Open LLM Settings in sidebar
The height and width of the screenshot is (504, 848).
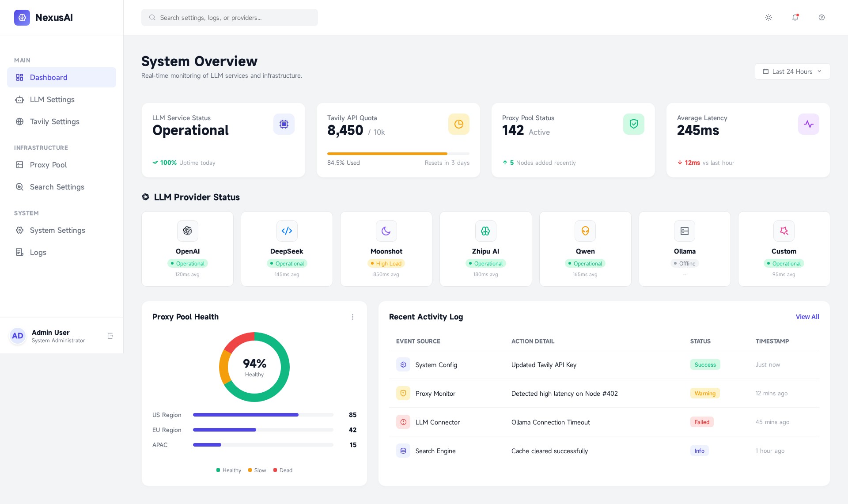tap(52, 100)
